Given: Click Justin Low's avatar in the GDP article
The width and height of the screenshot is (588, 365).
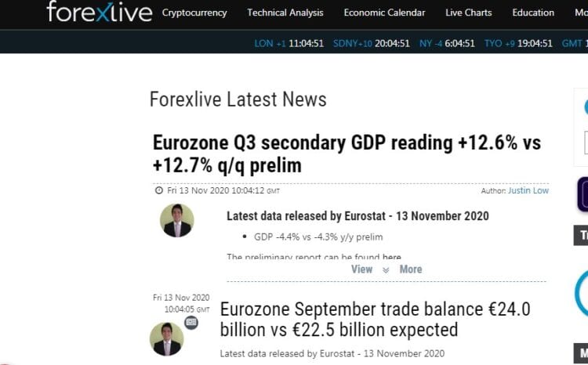Looking at the screenshot, I should (x=177, y=220).
